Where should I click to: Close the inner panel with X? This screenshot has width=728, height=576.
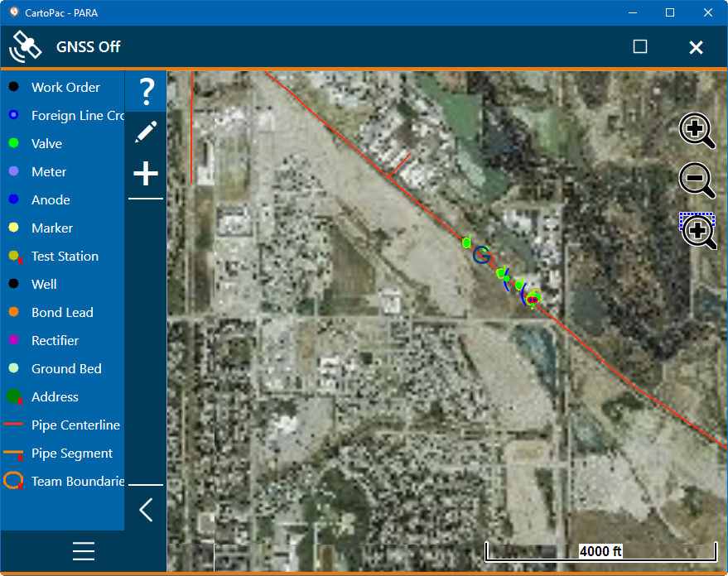tap(696, 47)
